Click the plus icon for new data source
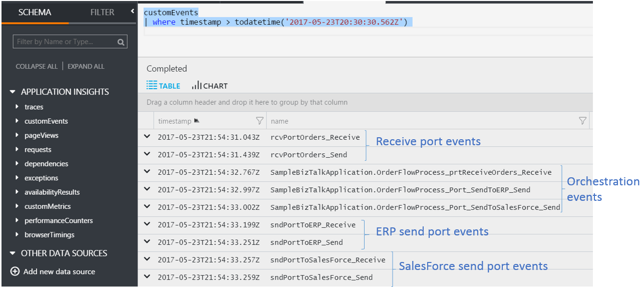Image resolution: width=644 pixels, height=287 pixels. click(15, 271)
